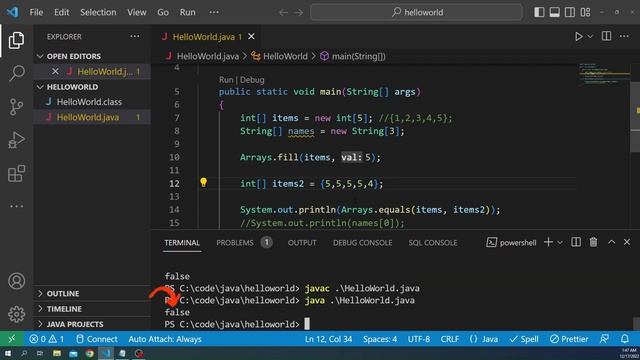Open the Windows Start button
Viewport: 640px width, 360px height.
click(7, 353)
